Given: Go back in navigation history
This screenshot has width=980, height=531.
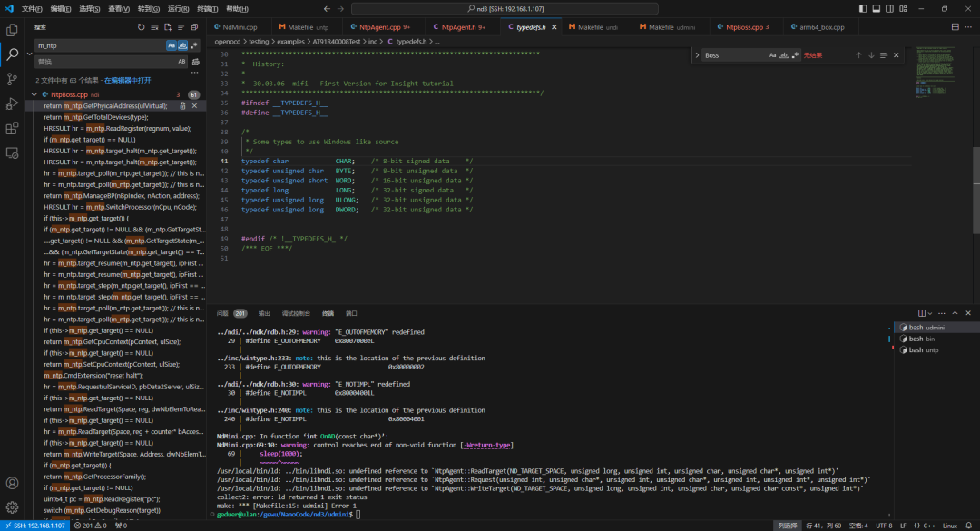Looking at the screenshot, I should click(x=327, y=9).
